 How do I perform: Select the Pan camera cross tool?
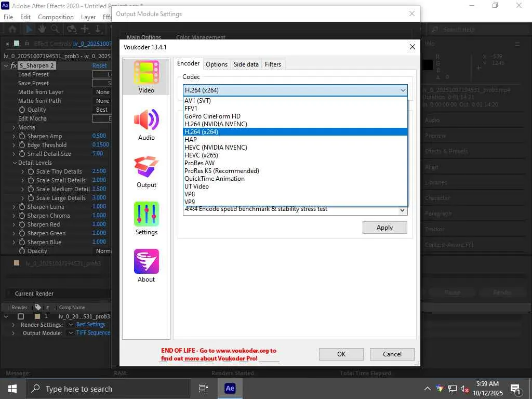coord(85,29)
